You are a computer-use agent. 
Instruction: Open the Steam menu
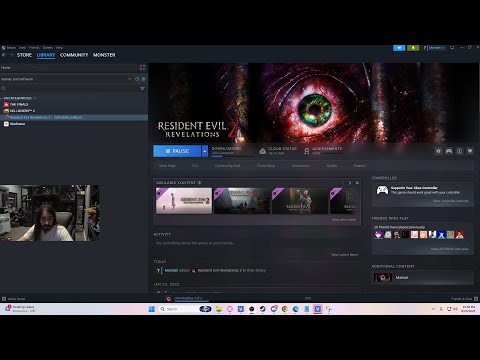tap(11, 48)
